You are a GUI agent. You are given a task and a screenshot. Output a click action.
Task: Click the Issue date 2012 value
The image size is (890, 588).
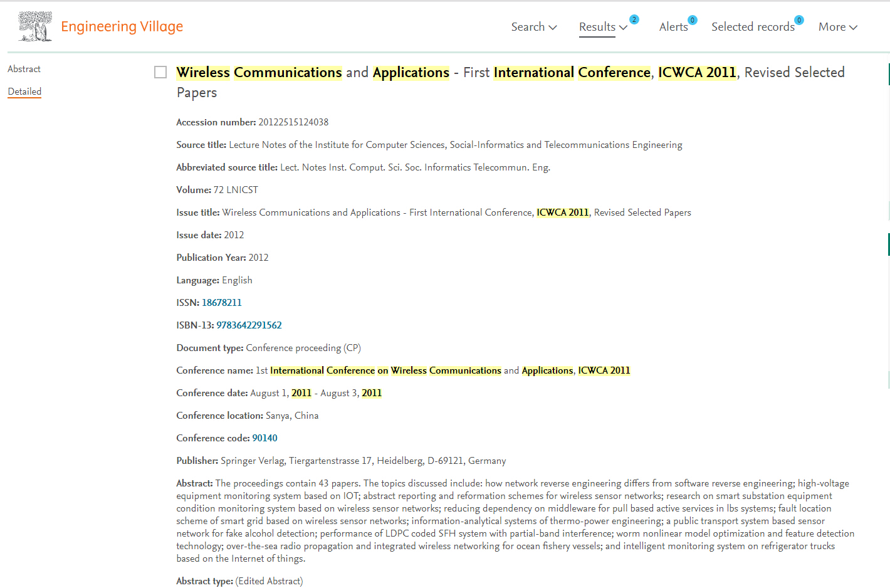tap(234, 235)
